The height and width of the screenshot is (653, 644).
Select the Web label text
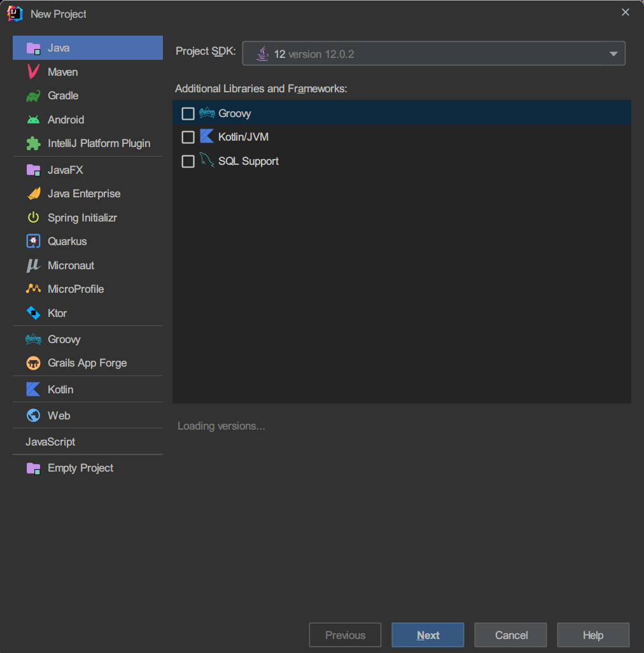59,416
